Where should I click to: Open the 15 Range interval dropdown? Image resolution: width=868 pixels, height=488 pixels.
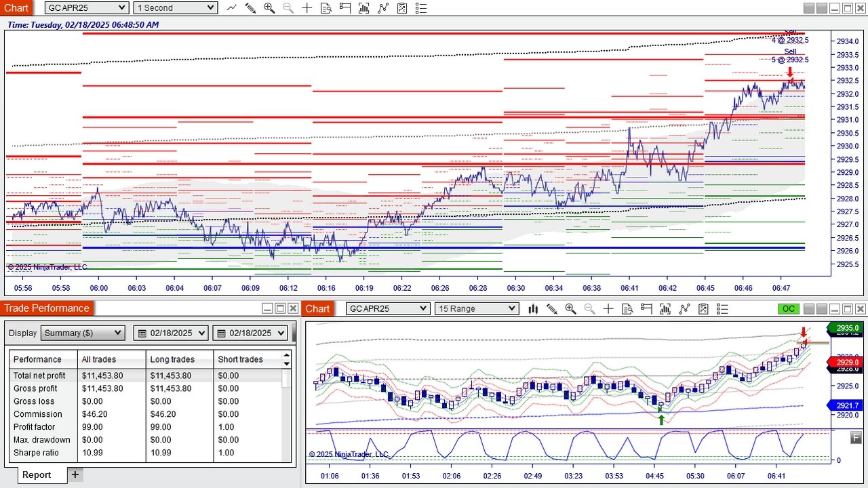pyautogui.click(x=477, y=309)
